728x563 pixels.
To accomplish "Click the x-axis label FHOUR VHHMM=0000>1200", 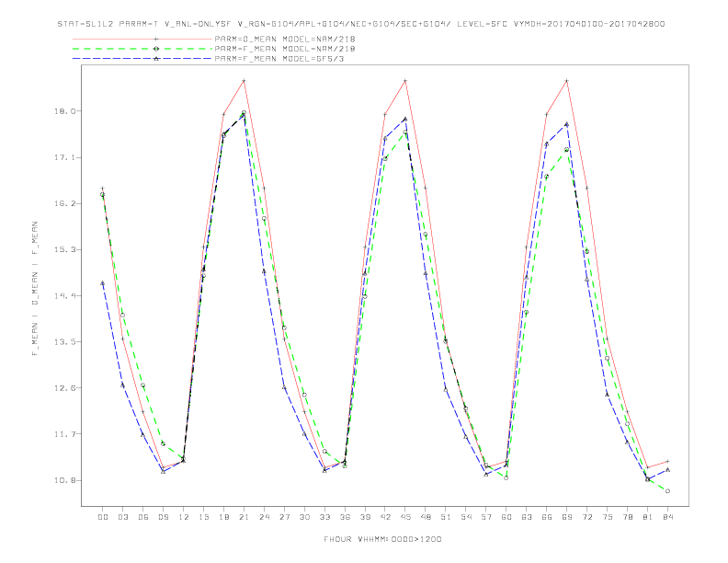I will (382, 539).
